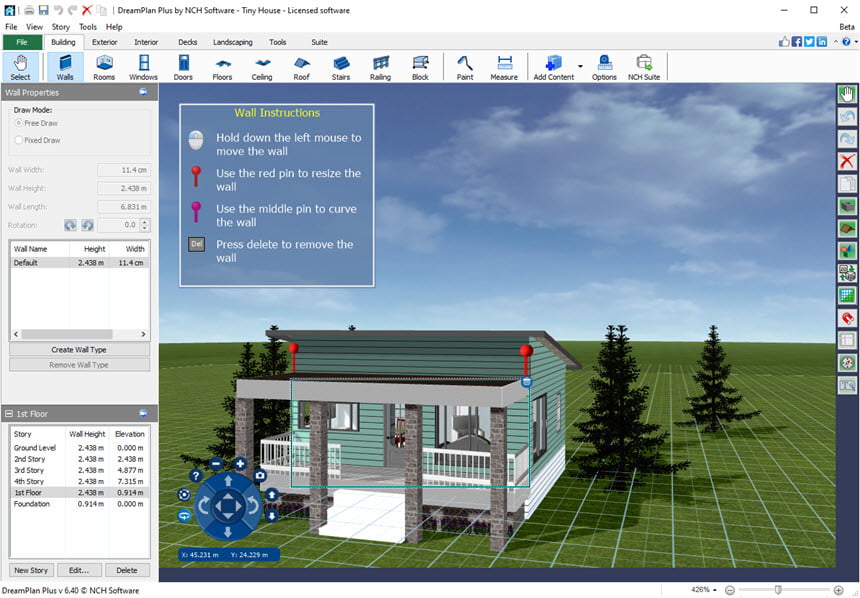
Task: Click the Twitter share icon
Action: (809, 42)
